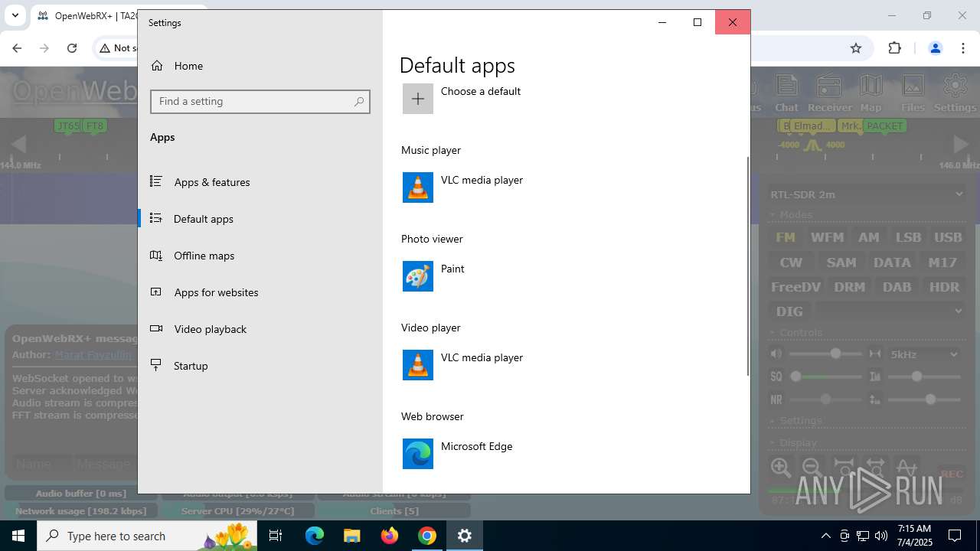Select M17 digital mode
Viewport: 980px width, 551px height.
(942, 262)
